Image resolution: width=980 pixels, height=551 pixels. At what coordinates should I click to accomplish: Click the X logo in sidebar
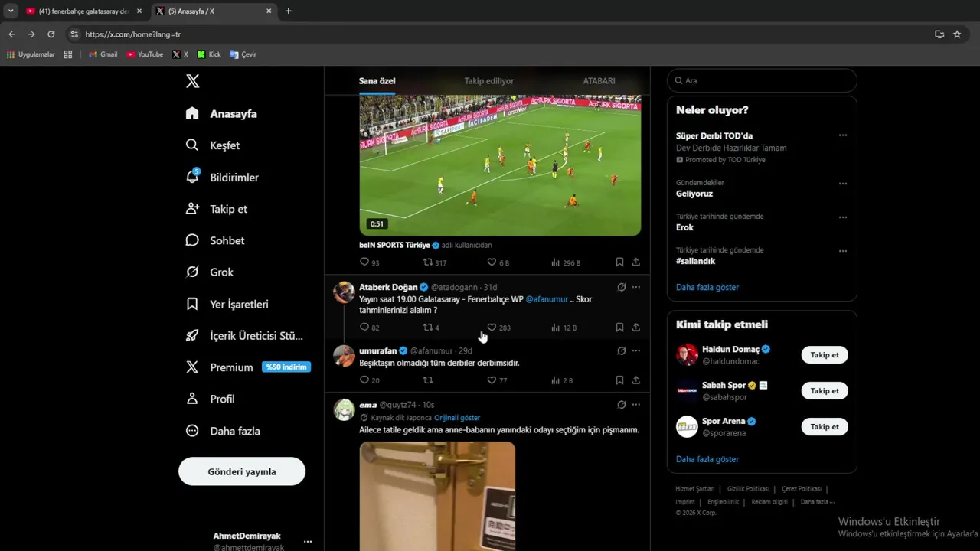click(x=192, y=81)
